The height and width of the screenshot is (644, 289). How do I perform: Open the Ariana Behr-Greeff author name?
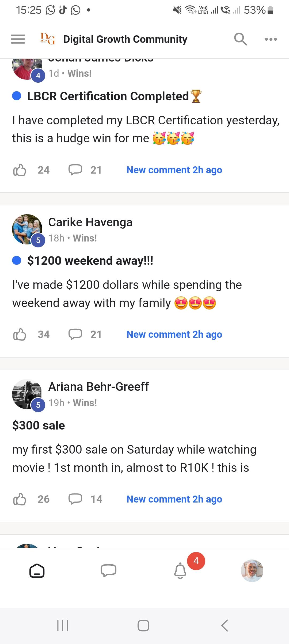coord(98,387)
